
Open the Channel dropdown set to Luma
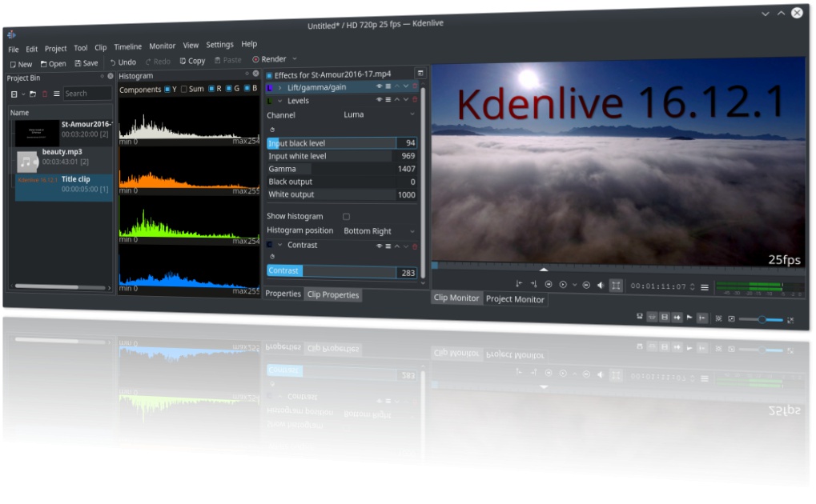click(x=379, y=115)
